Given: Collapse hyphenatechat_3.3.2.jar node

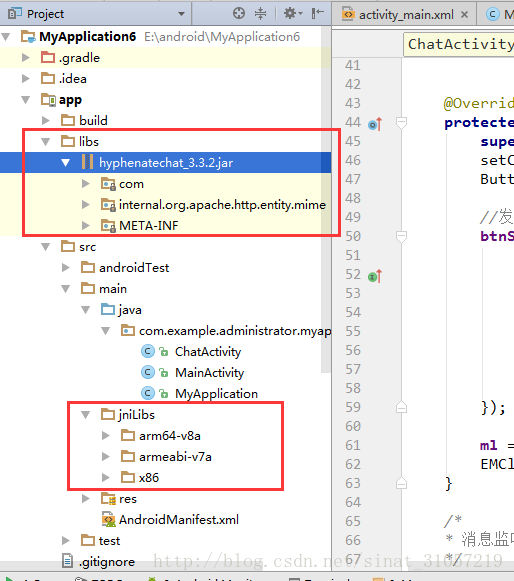Looking at the screenshot, I should 66,163.
